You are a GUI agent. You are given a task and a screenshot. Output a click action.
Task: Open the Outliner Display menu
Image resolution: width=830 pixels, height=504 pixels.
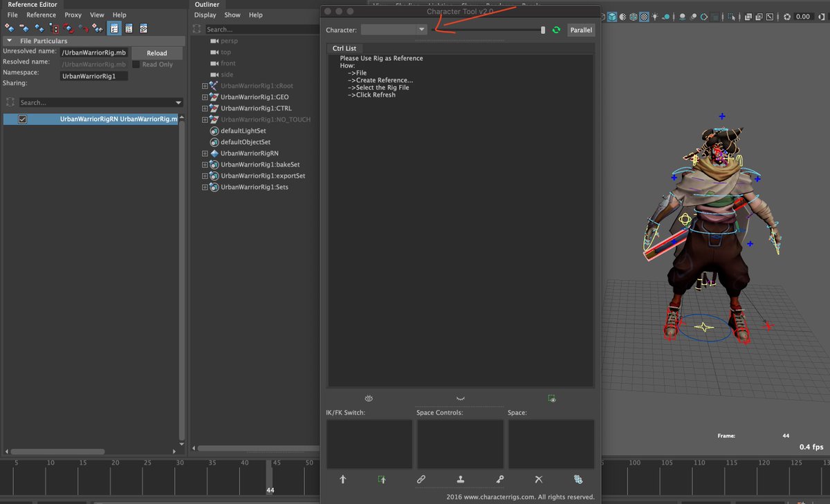(x=205, y=15)
